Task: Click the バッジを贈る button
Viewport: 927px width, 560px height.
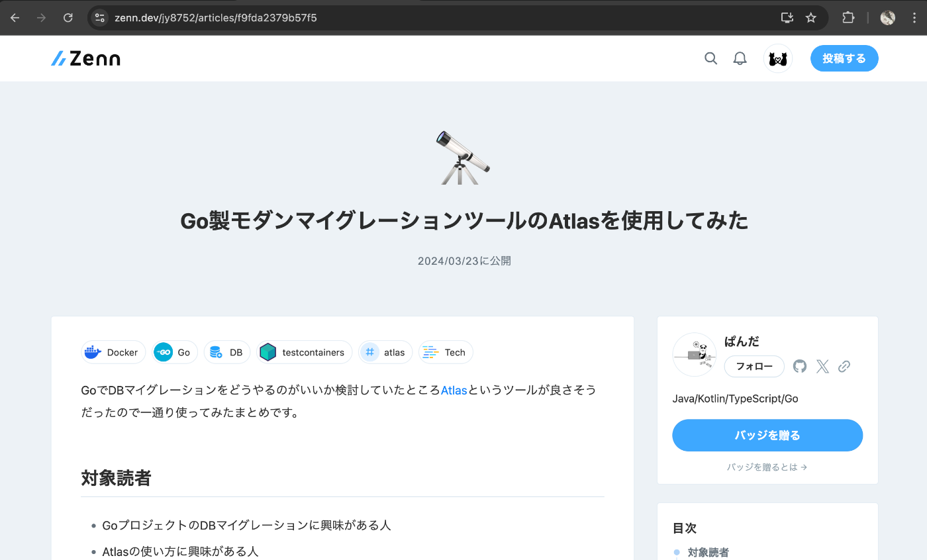Action: click(767, 435)
